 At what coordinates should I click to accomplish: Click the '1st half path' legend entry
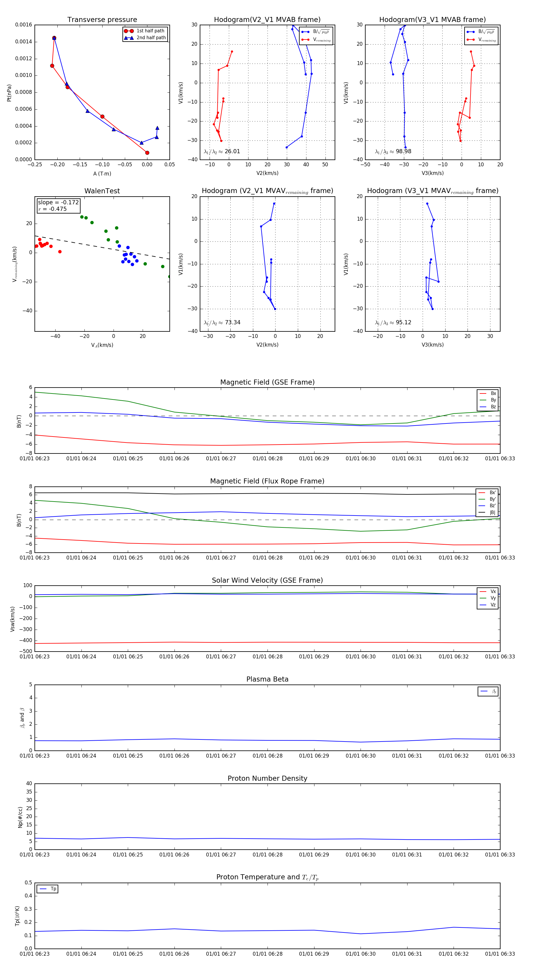point(145,31)
